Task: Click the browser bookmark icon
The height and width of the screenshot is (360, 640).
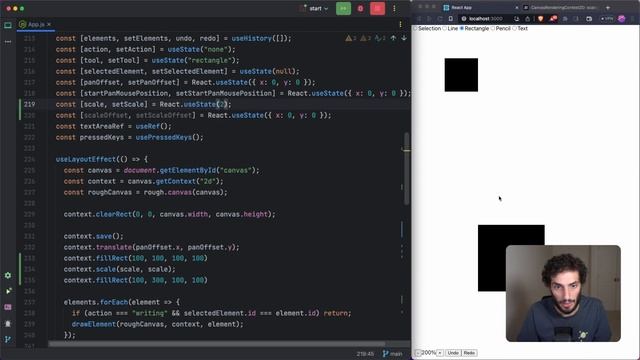Action: click(451, 19)
